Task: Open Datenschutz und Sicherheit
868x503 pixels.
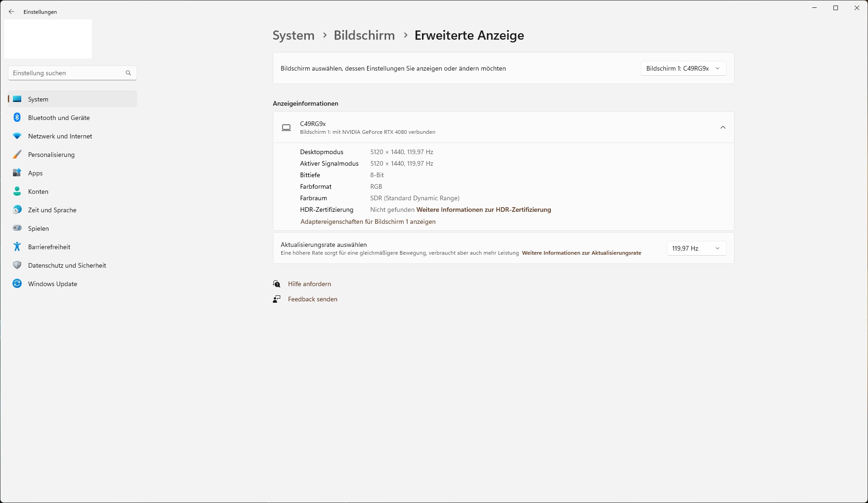Action: (x=72, y=265)
